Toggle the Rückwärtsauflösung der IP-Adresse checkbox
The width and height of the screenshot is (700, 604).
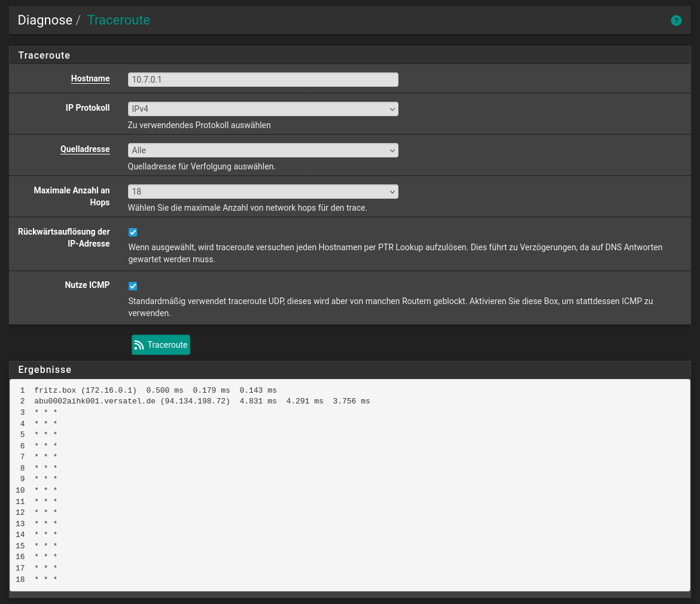click(133, 232)
